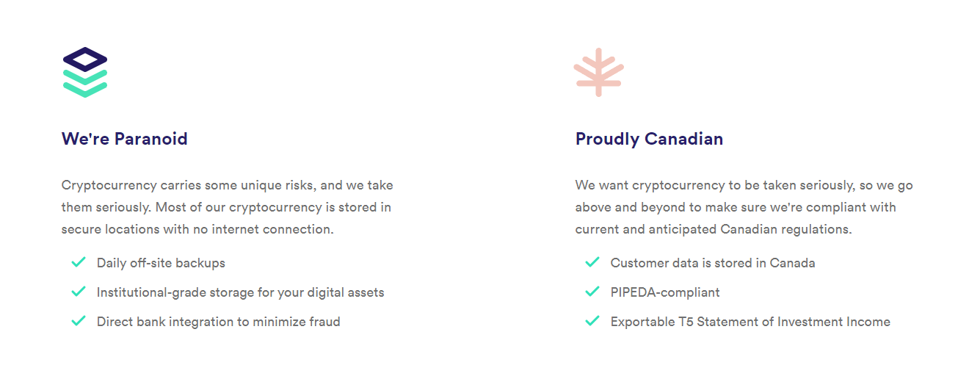Viewport: 980px width, 379px height.
Task: Click the paragraph about cryptocurrency unique risks
Action: [228, 207]
